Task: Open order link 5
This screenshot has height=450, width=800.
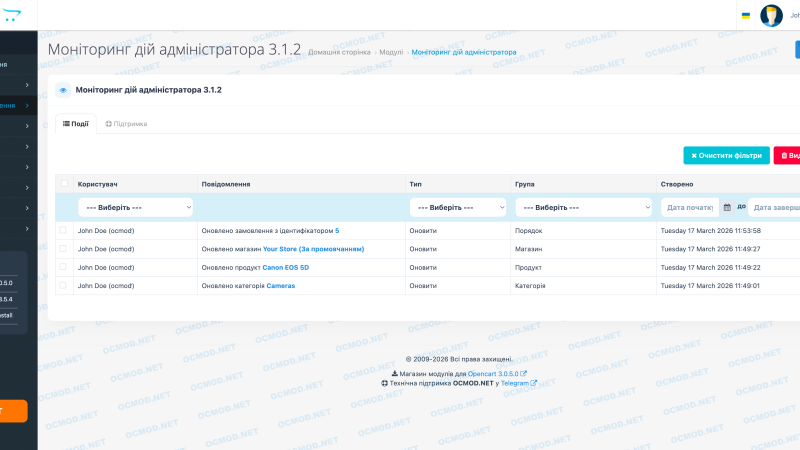Action: [x=337, y=231]
